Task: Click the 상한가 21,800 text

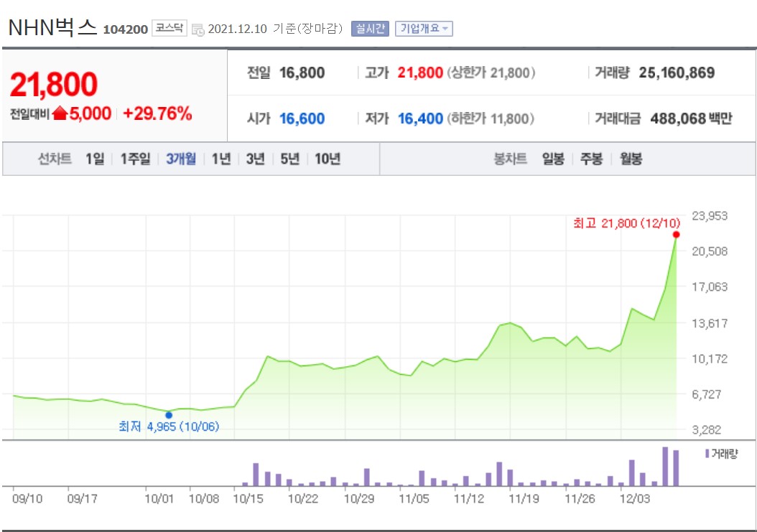Action: coord(491,73)
